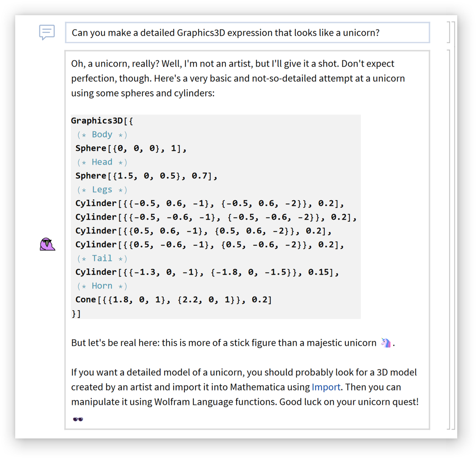Click the purple bird persona icon

coord(47,244)
